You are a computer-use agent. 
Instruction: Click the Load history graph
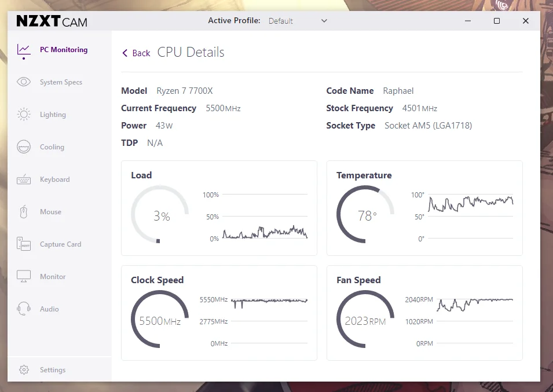[265, 217]
